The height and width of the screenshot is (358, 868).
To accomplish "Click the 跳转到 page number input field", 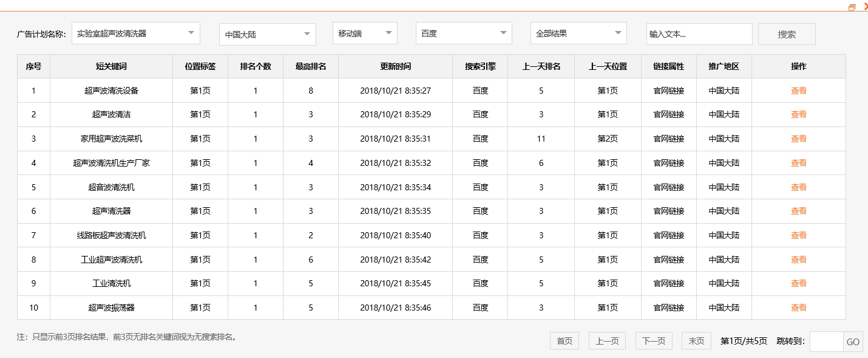I will click(x=827, y=341).
